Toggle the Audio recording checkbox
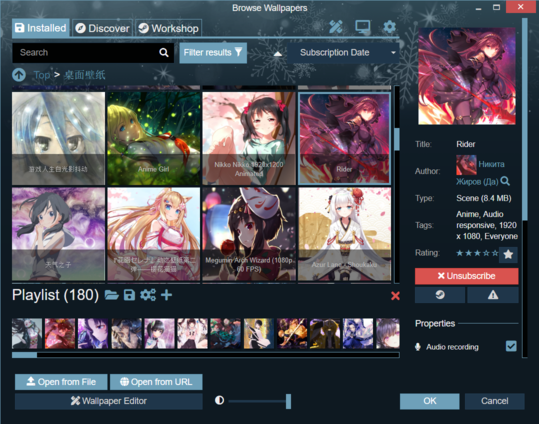 point(511,346)
